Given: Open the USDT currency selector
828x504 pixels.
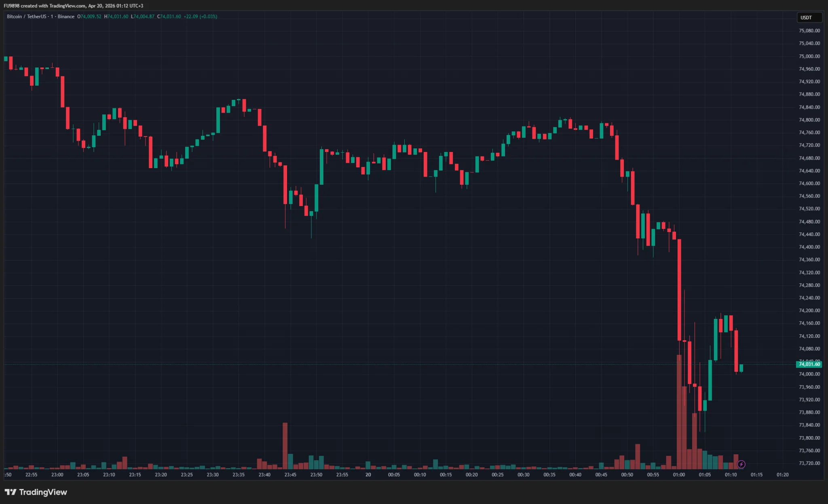Looking at the screenshot, I should [x=809, y=17].
